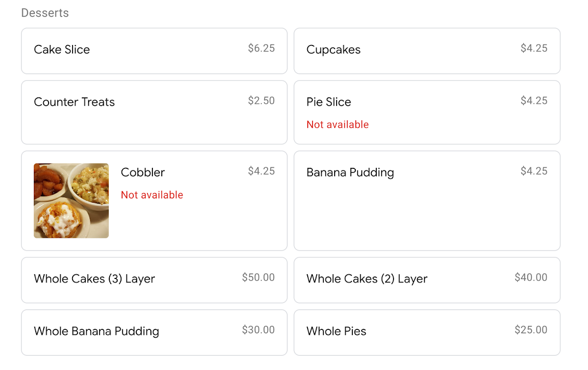Click Not available text under Pie Slice
Image resolution: width=588 pixels, height=370 pixels.
coord(338,124)
